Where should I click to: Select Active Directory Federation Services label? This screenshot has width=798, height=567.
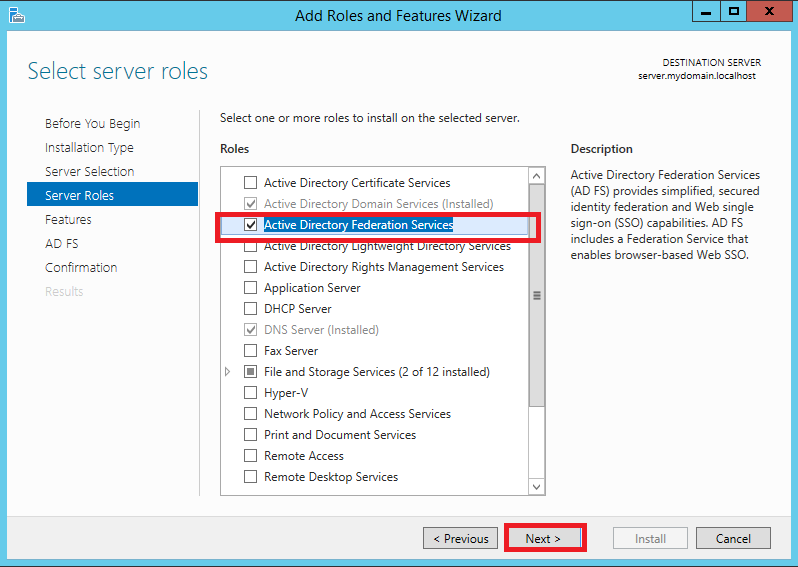(358, 225)
